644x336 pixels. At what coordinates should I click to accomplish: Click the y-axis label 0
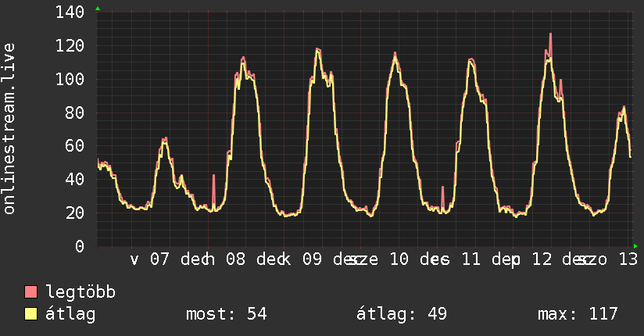80,246
